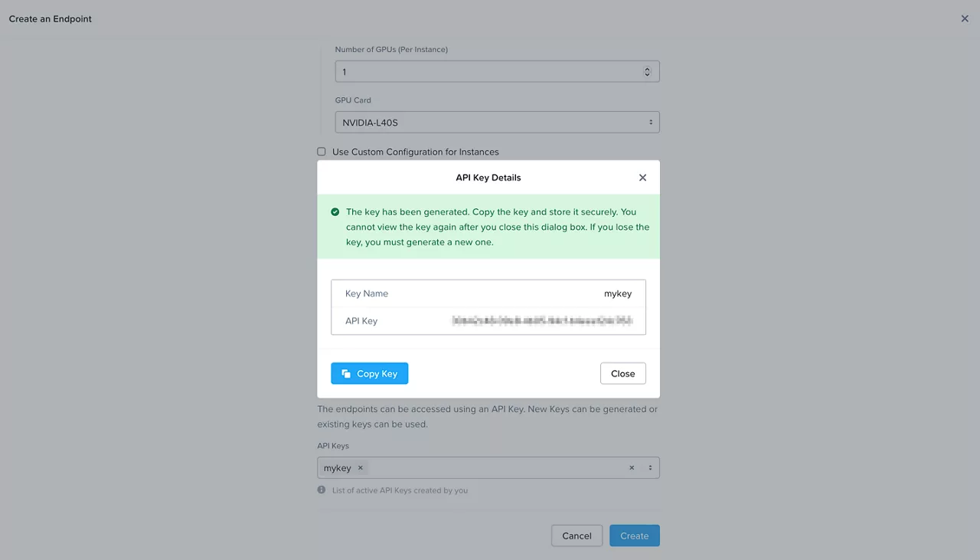
Task: Click Close in the API Key Details dialog
Action: [x=622, y=373]
